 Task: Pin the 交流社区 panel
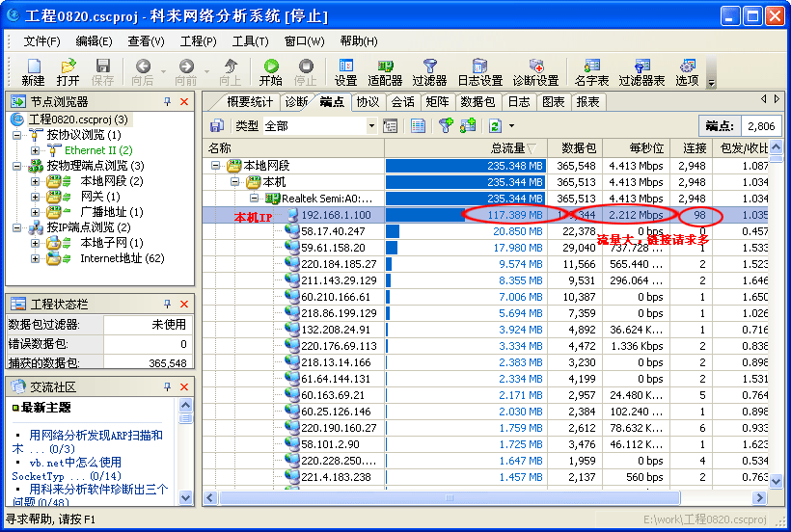(167, 386)
